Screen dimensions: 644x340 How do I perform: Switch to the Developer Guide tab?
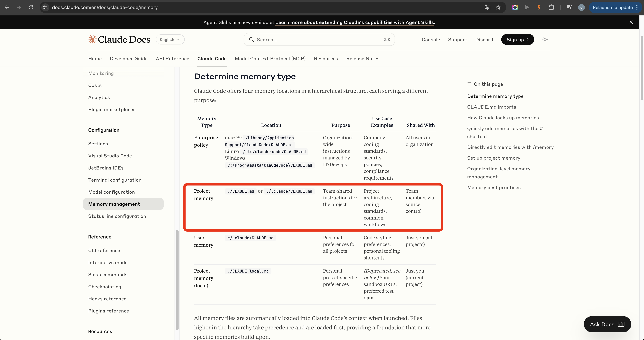click(129, 59)
